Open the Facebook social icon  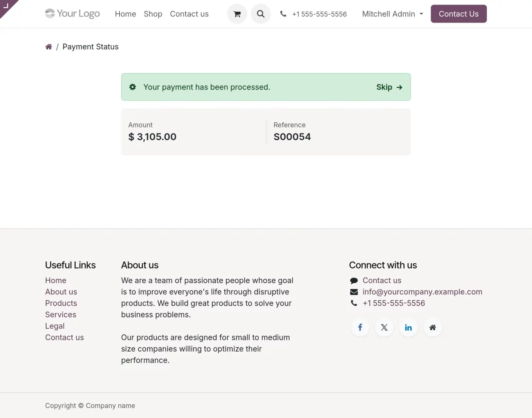point(360,328)
